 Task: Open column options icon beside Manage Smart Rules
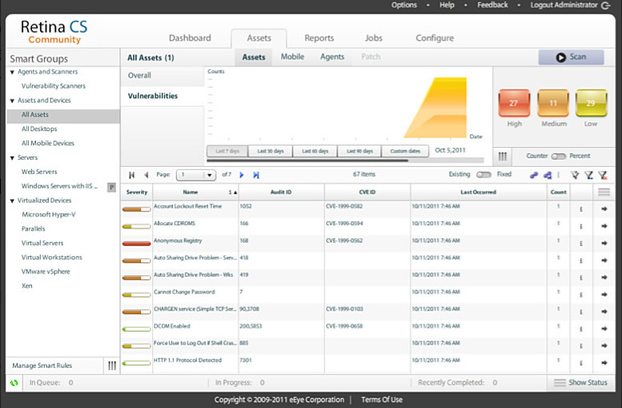click(x=112, y=365)
